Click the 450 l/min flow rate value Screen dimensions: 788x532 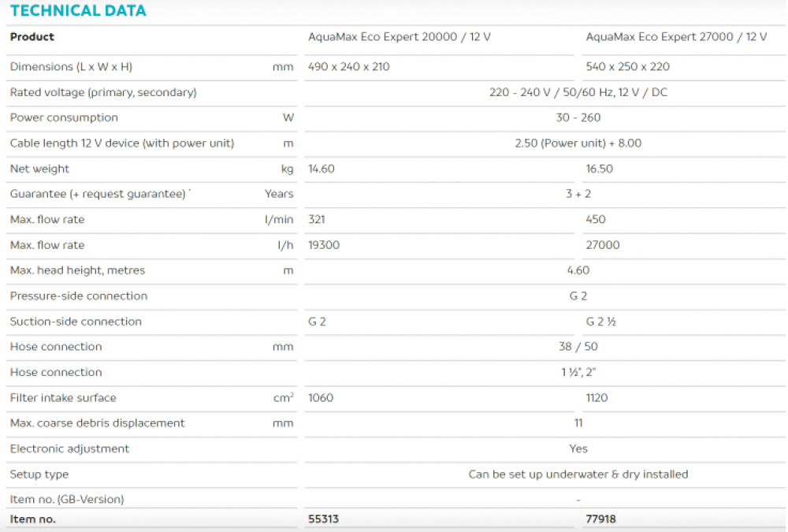(596, 220)
